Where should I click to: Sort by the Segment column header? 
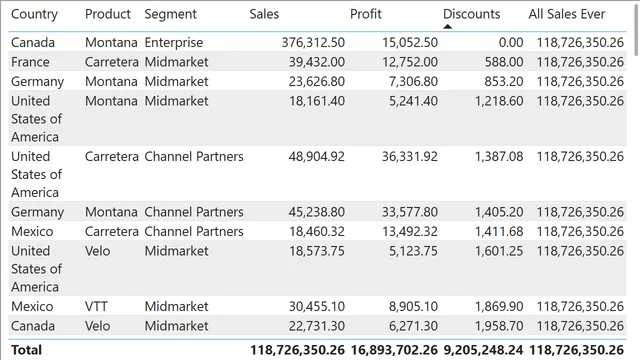click(x=170, y=14)
